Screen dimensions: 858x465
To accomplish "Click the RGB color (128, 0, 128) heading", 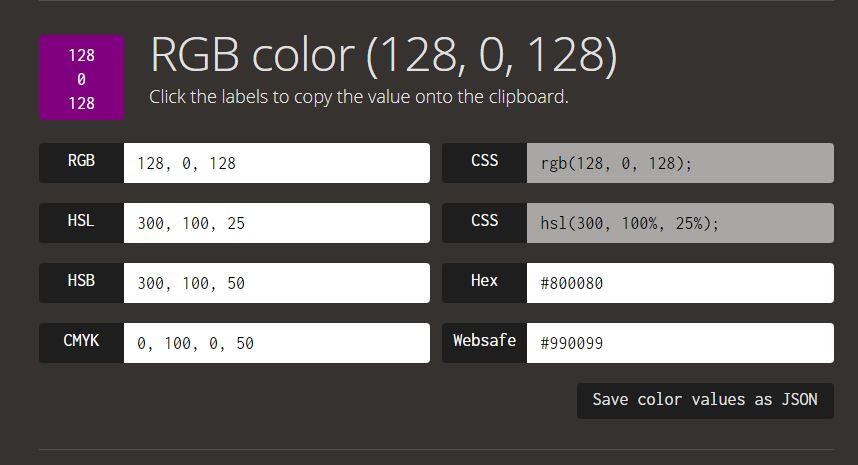I will click(383, 56).
